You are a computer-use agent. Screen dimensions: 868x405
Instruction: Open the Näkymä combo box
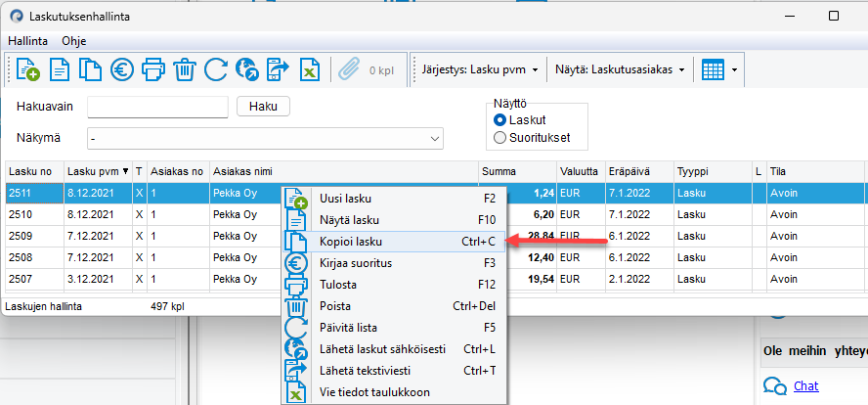[265, 139]
